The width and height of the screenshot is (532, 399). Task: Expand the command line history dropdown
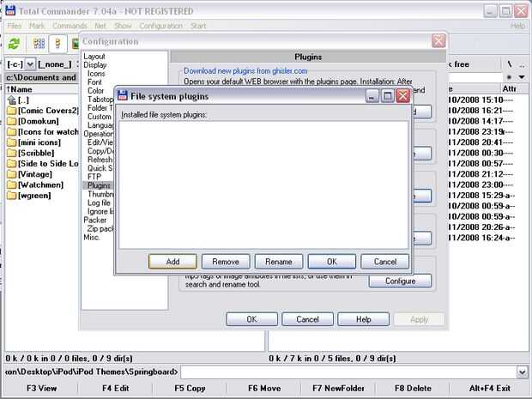coord(523,372)
